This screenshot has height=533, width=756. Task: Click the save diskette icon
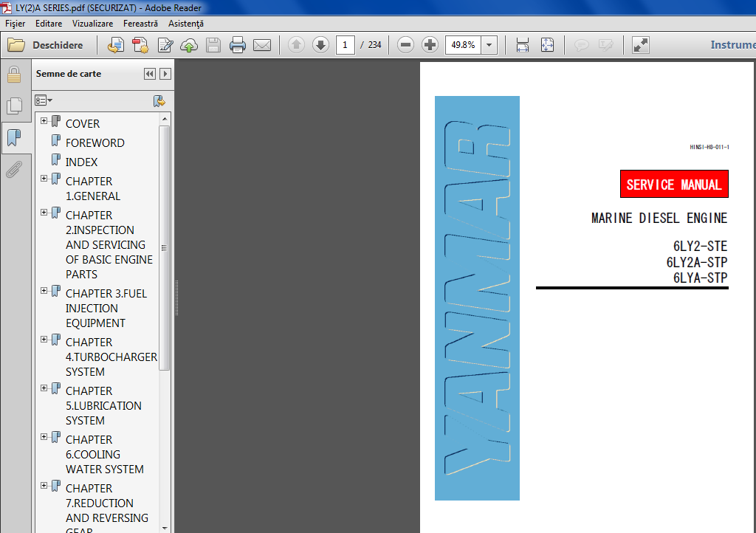(213, 45)
